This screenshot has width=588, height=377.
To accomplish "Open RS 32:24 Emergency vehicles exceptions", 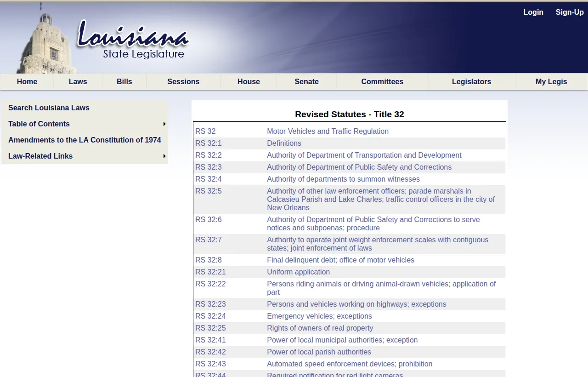I will (x=319, y=316).
